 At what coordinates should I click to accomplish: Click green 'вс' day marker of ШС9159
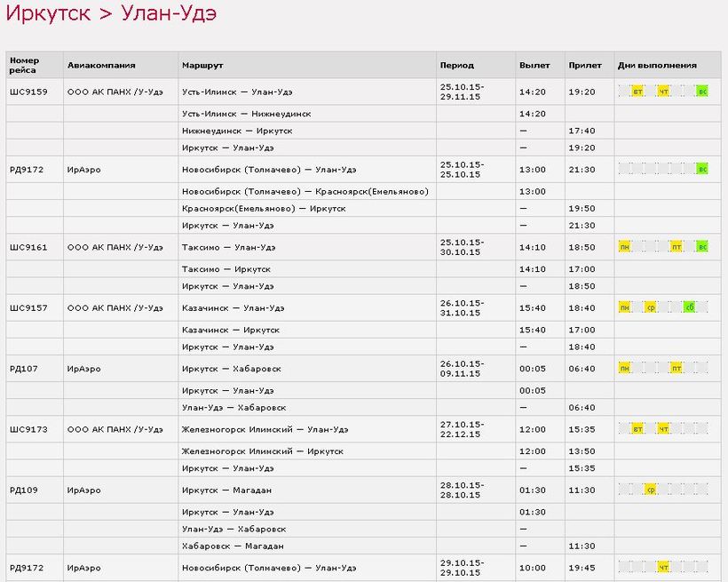[702, 92]
